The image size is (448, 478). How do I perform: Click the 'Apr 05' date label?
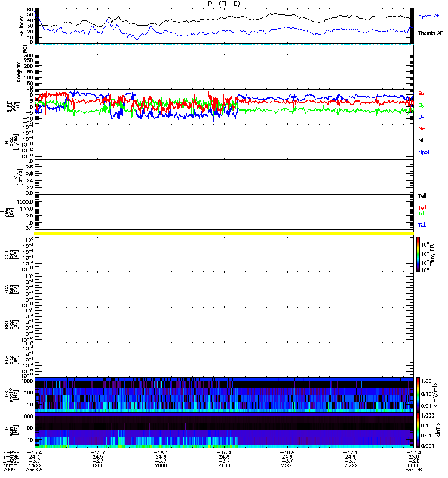35,470
